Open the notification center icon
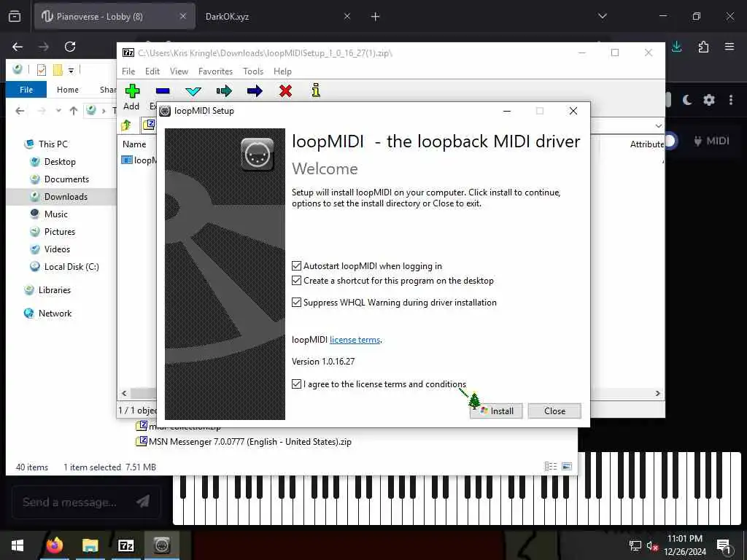Screen dimensions: 747x560 pyautogui.click(x=724, y=545)
